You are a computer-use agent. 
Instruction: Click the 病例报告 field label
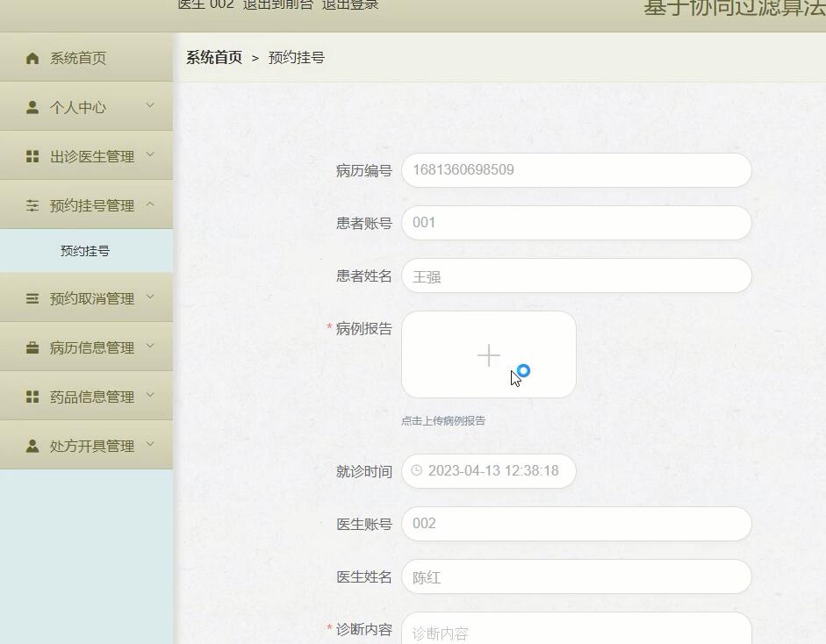[x=364, y=329]
